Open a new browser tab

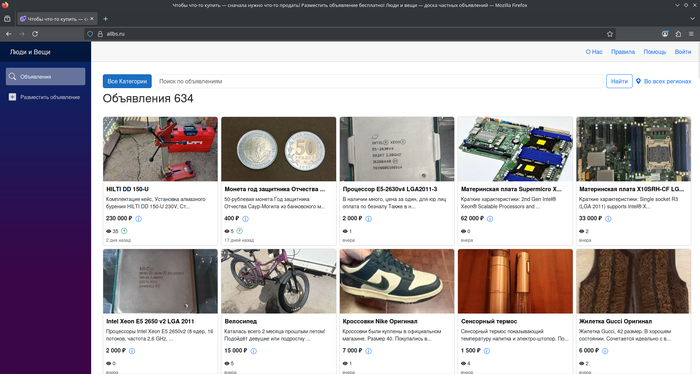click(105, 19)
